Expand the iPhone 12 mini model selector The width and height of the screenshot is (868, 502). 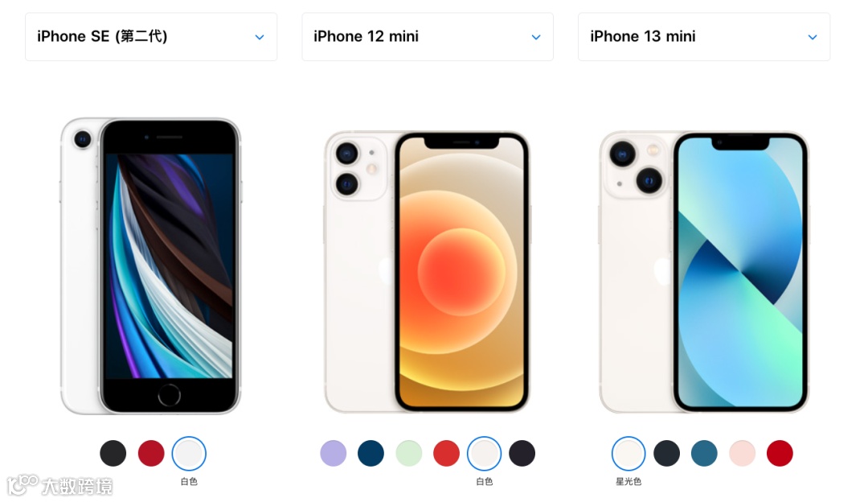[x=428, y=36]
